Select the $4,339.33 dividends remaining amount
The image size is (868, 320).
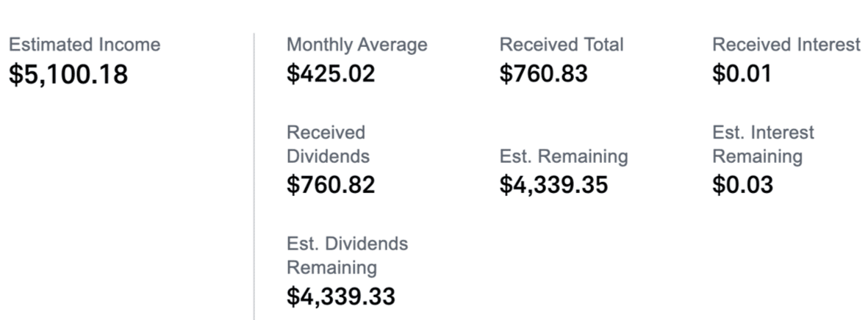[x=340, y=296]
